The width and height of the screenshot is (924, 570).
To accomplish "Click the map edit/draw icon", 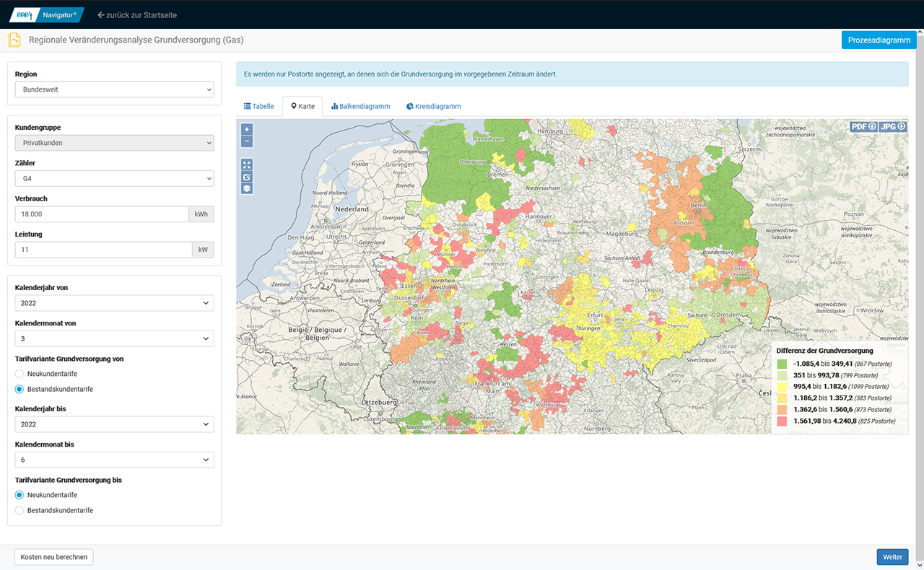I will [248, 177].
